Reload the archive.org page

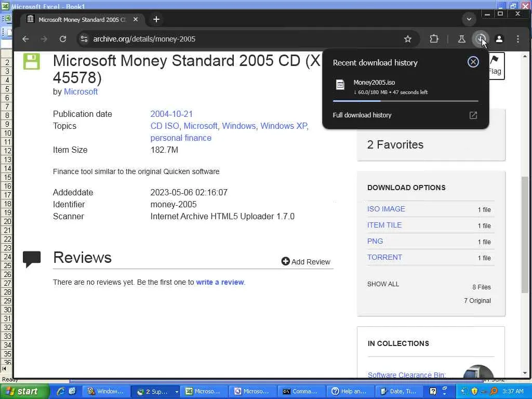63,39
